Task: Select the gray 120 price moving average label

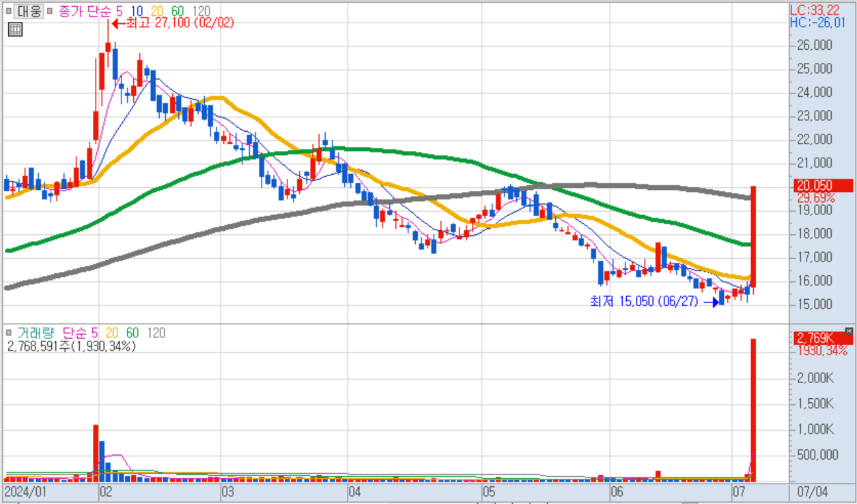Action: tap(201, 11)
